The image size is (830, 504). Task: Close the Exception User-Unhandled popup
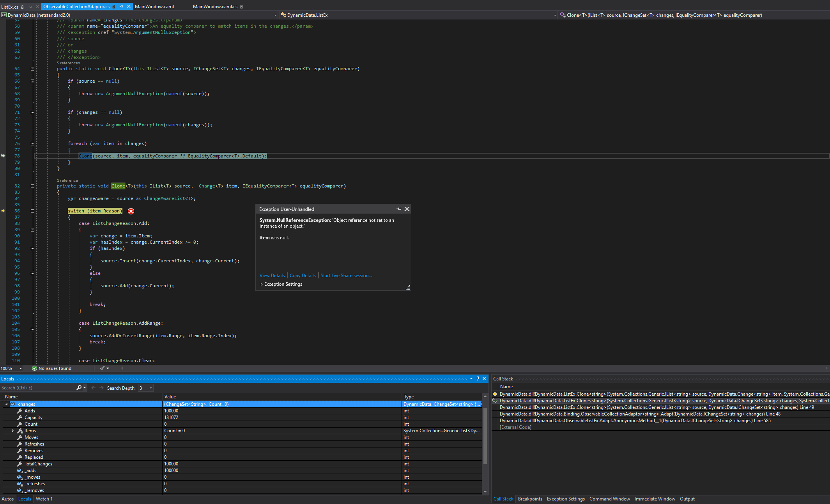407,209
